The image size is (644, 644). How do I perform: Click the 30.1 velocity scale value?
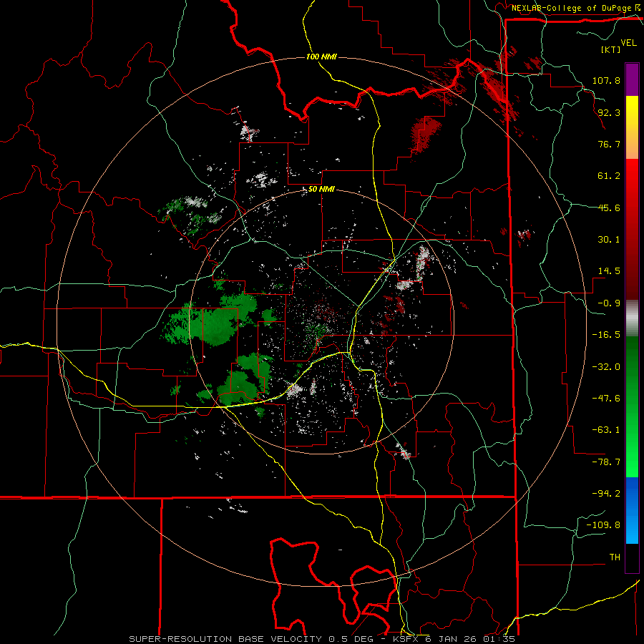tap(609, 240)
